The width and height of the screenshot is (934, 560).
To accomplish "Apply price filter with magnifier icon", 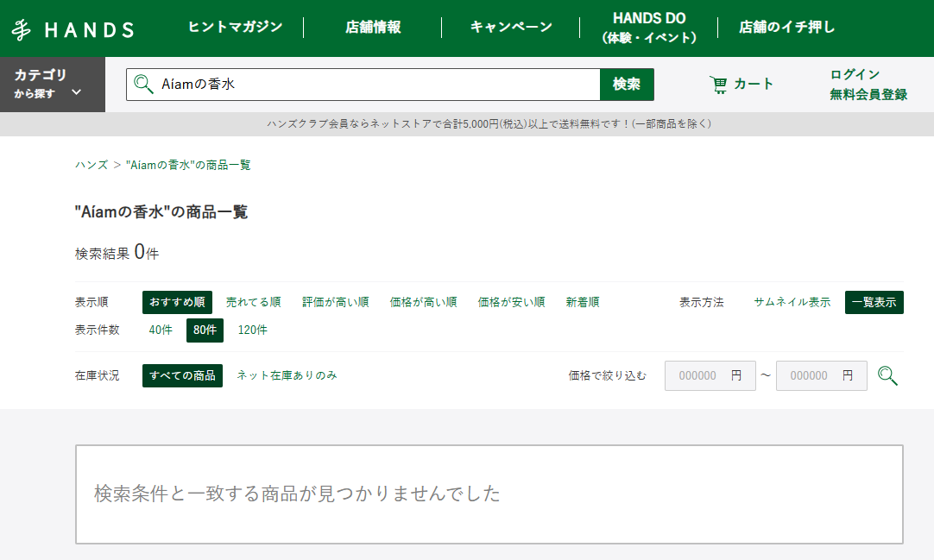I will 887,375.
